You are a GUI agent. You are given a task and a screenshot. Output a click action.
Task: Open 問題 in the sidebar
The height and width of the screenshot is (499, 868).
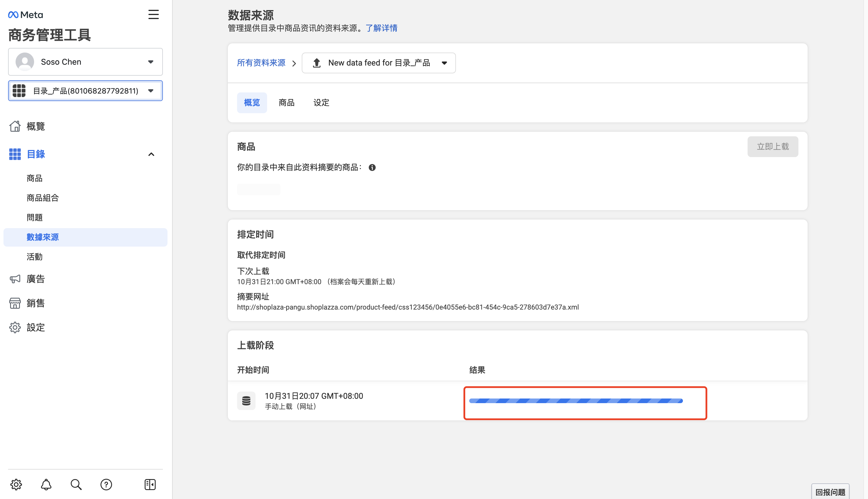click(35, 217)
